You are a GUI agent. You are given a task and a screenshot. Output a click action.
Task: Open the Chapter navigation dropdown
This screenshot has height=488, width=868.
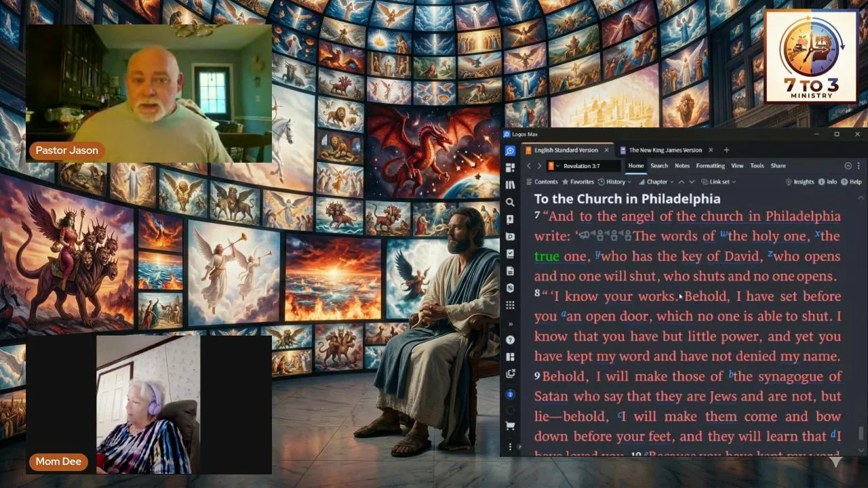click(656, 182)
